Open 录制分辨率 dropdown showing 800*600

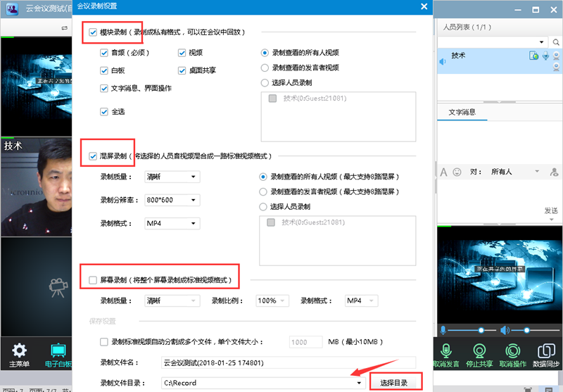pos(172,200)
